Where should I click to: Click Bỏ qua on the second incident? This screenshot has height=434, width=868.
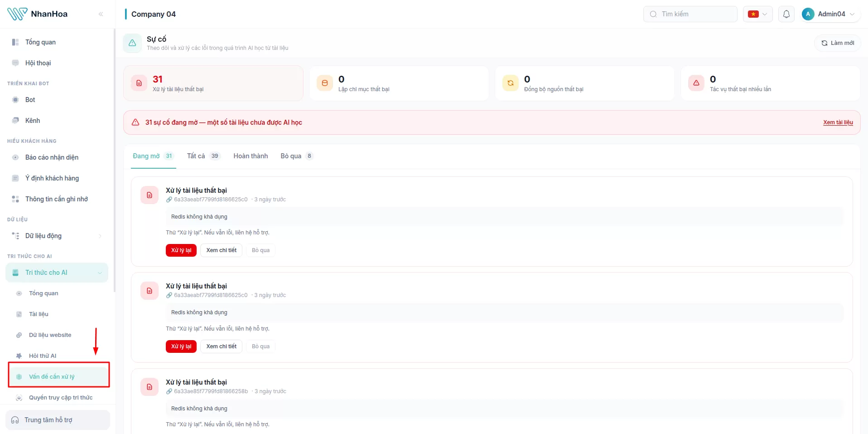260,346
